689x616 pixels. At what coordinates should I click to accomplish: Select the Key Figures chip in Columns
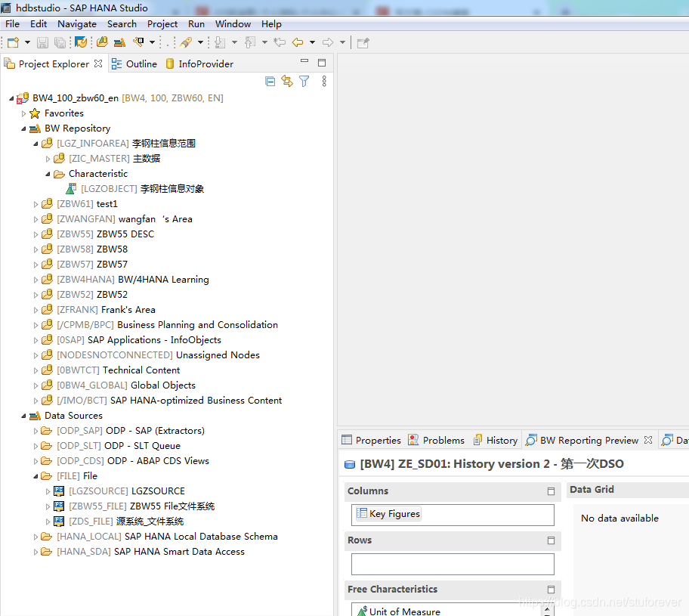click(388, 513)
